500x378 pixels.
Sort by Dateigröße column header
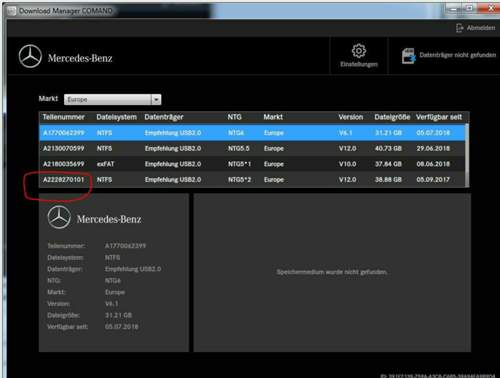[392, 117]
